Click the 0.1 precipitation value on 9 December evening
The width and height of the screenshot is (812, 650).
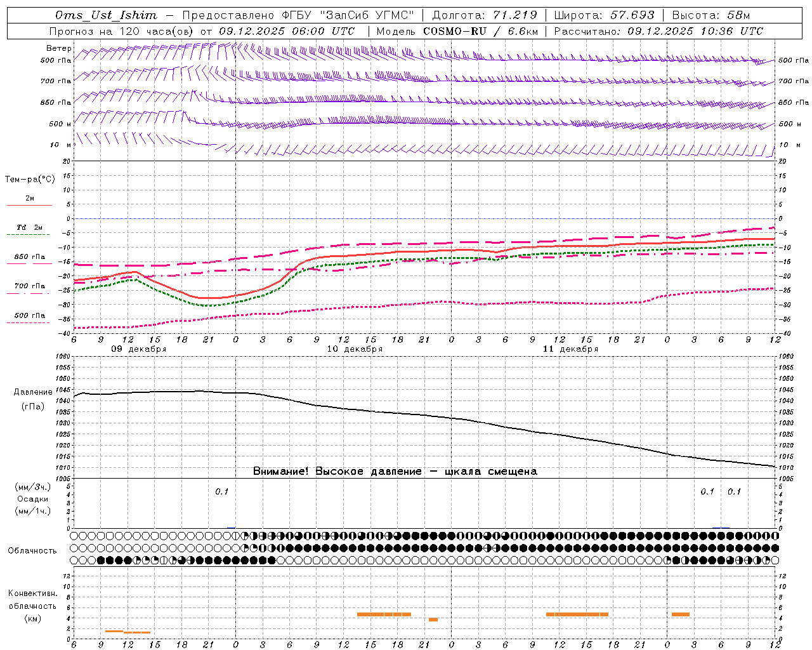(x=221, y=491)
